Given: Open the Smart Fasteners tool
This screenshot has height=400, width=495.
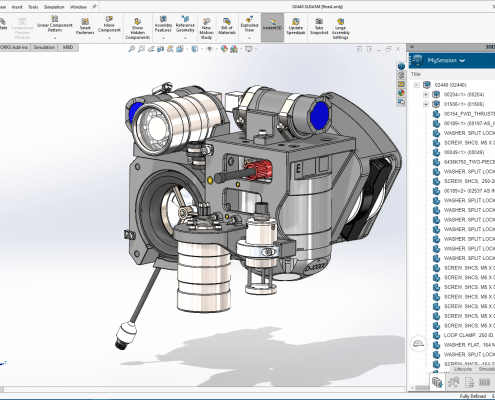Looking at the screenshot, I should [85, 26].
